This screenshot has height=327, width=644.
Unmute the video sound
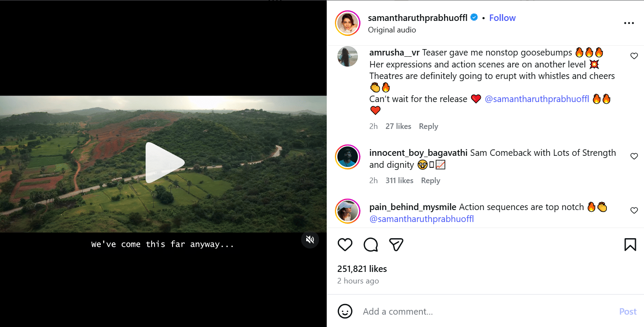click(x=310, y=239)
